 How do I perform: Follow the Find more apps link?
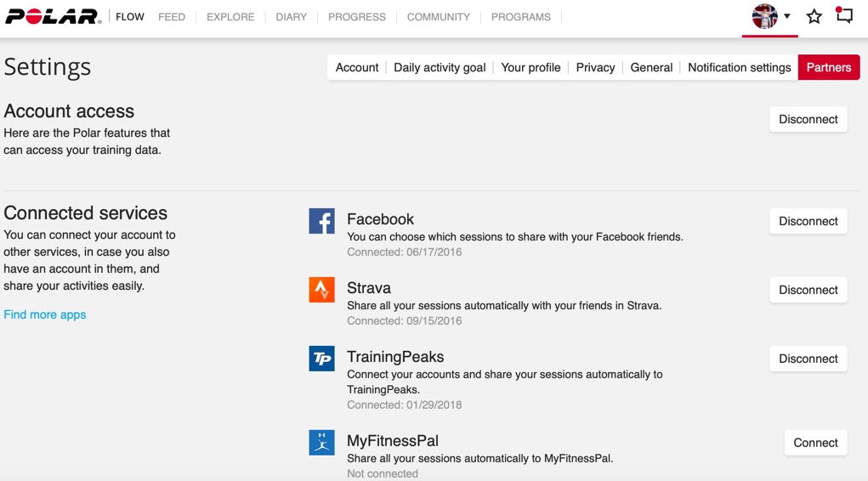coord(45,314)
